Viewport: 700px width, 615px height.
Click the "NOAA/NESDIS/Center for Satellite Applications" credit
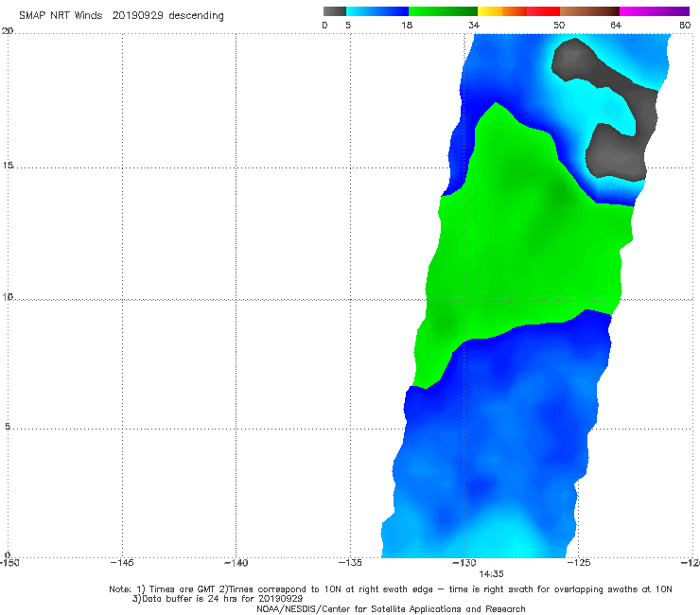[391, 609]
